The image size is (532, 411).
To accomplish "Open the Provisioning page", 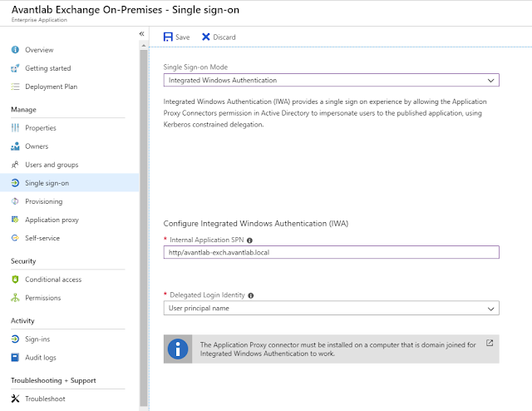I will [x=69, y=201].
